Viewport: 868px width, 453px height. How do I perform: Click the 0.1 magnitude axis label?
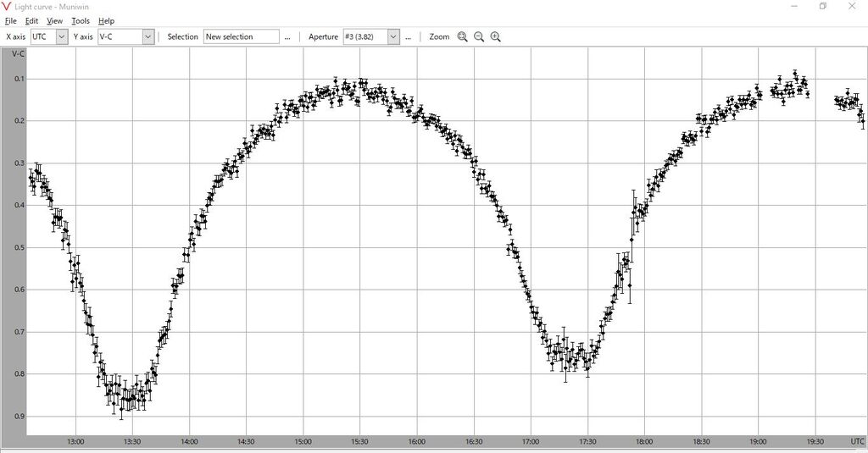tap(19, 79)
